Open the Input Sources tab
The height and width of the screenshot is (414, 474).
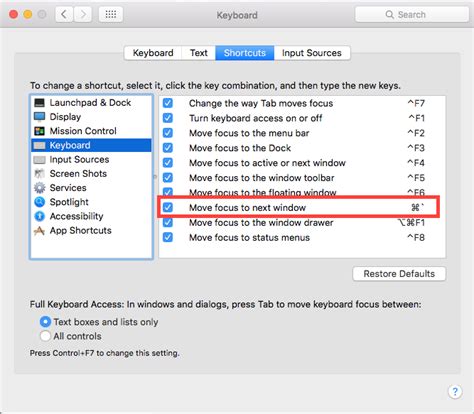[312, 53]
